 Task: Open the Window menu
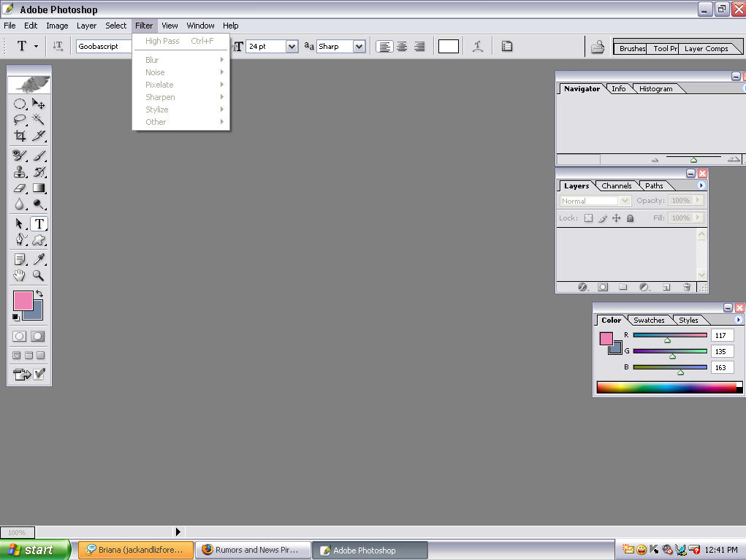200,26
